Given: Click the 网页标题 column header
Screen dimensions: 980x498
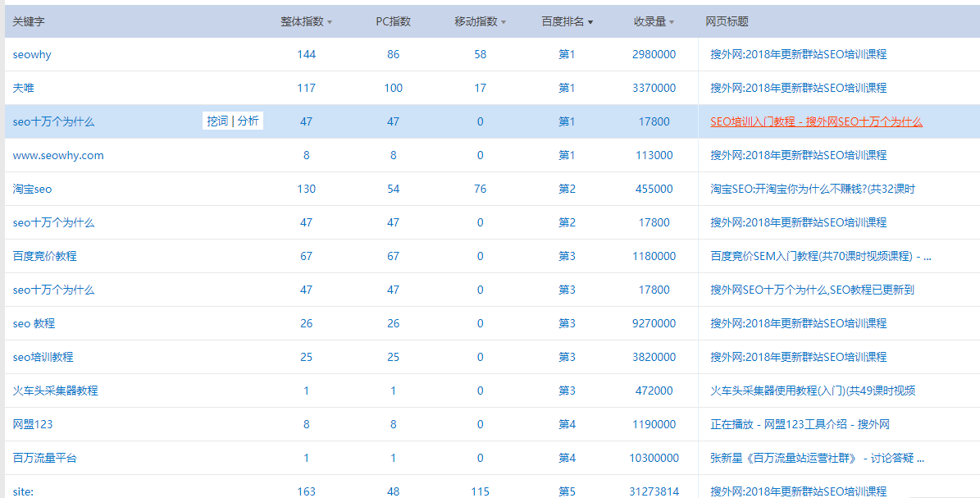Looking at the screenshot, I should (727, 22).
